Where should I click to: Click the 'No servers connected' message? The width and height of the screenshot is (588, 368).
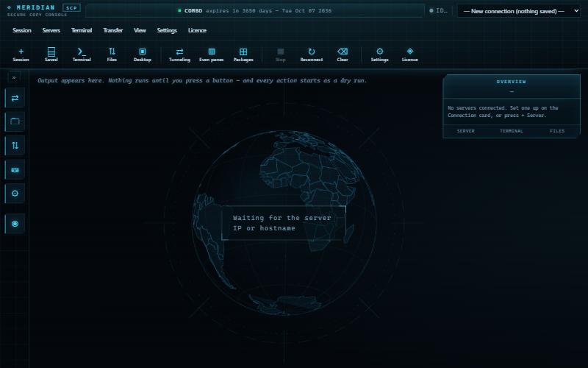click(x=503, y=112)
